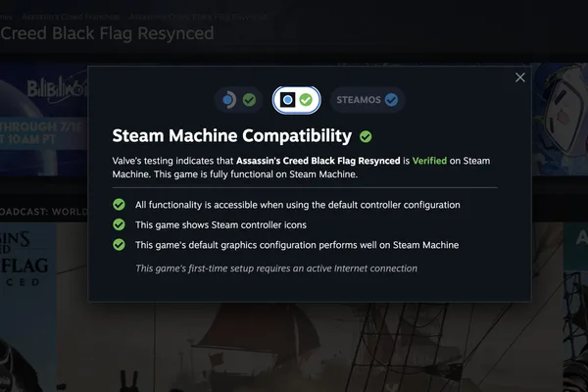
Task: Click the Steam Machine Compatibility heading
Action: 231,136
